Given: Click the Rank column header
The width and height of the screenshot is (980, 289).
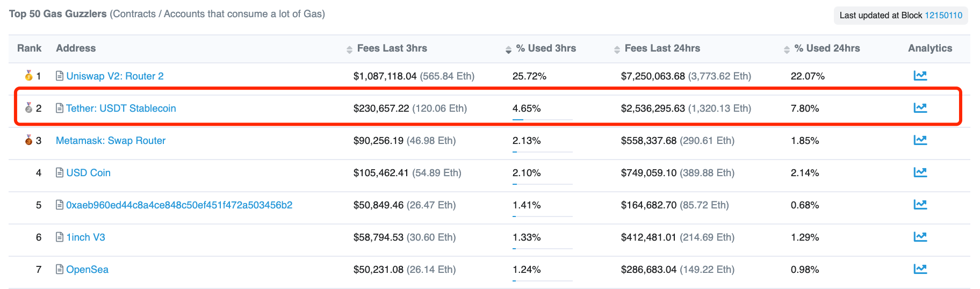Looking at the screenshot, I should tap(29, 48).
